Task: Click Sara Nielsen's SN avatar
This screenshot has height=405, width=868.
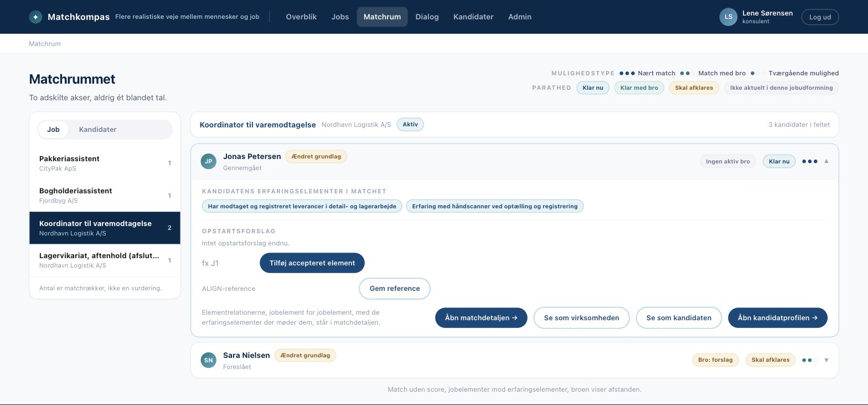Action: pyautogui.click(x=209, y=360)
